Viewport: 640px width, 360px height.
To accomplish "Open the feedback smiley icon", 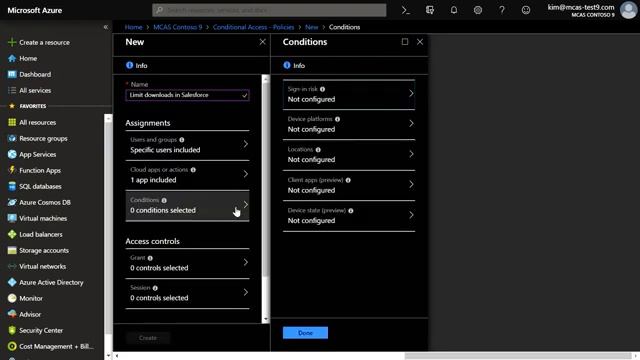I will (526, 10).
